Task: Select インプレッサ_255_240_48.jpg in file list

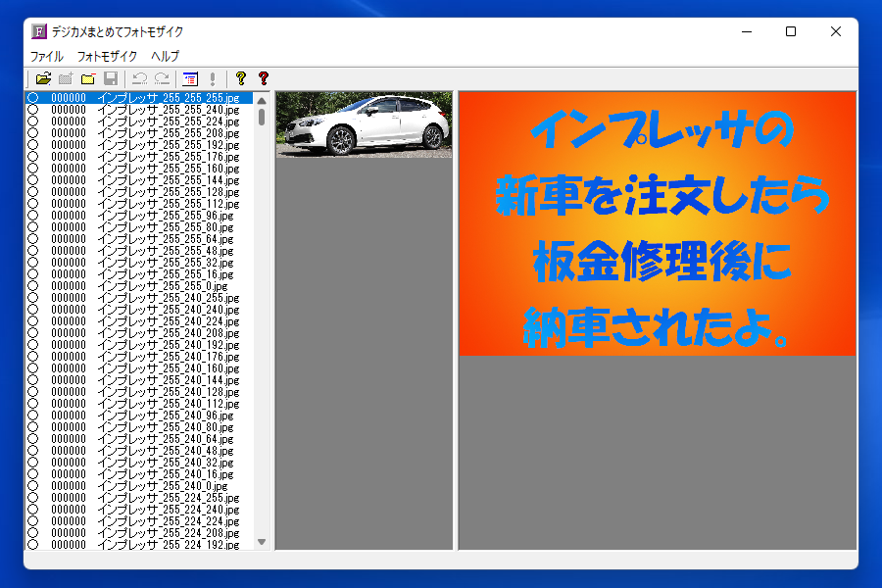Action: (x=139, y=451)
